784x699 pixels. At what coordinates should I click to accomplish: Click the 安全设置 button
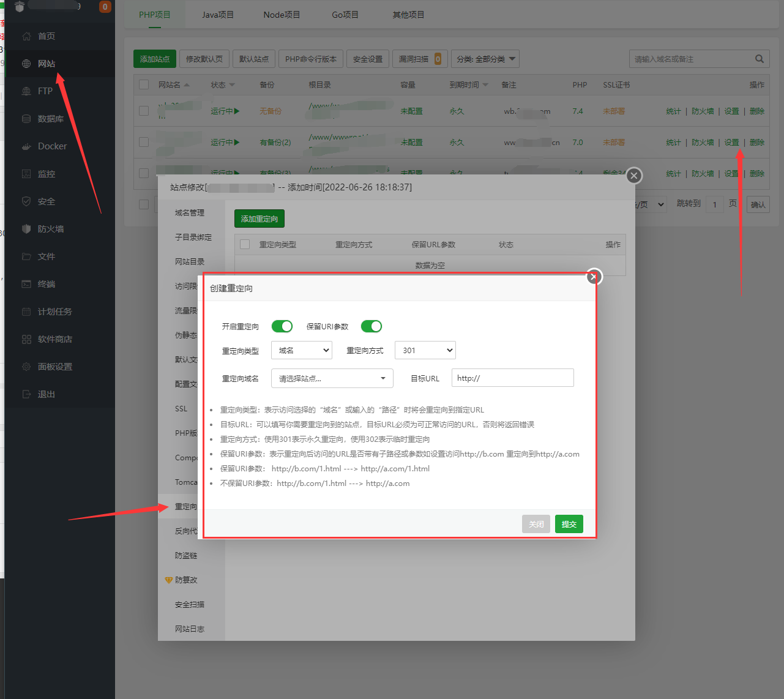pos(368,59)
